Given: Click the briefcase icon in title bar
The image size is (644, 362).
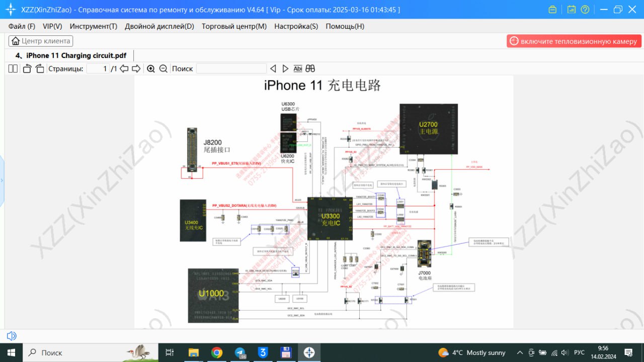Looking at the screenshot, I should [552, 10].
